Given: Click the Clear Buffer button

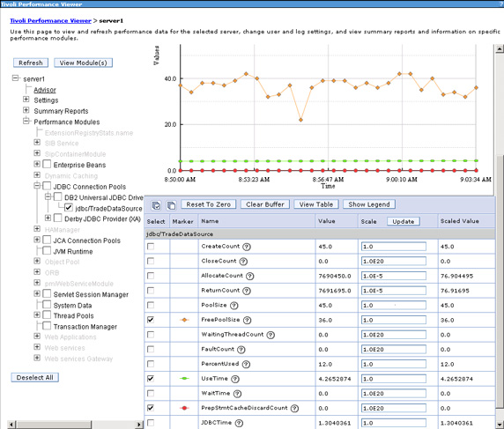Looking at the screenshot, I should coord(265,204).
